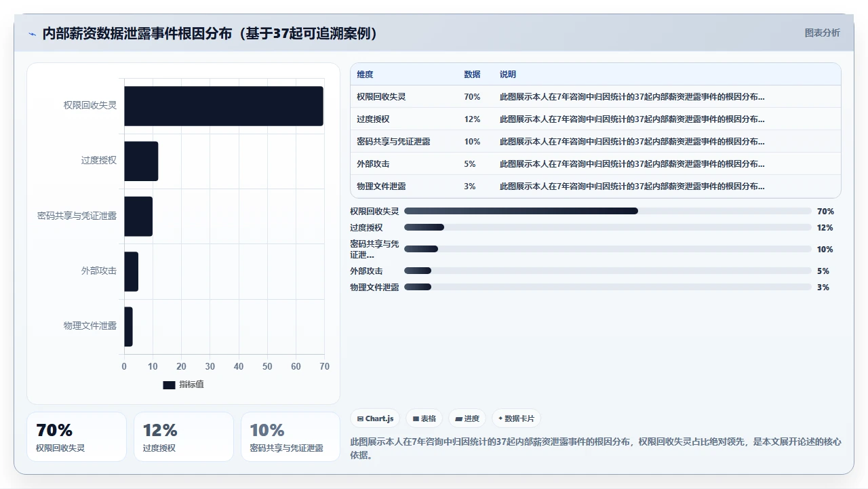The height and width of the screenshot is (489, 868).
Task: Select the Chart.js tag chip
Action: tap(375, 418)
